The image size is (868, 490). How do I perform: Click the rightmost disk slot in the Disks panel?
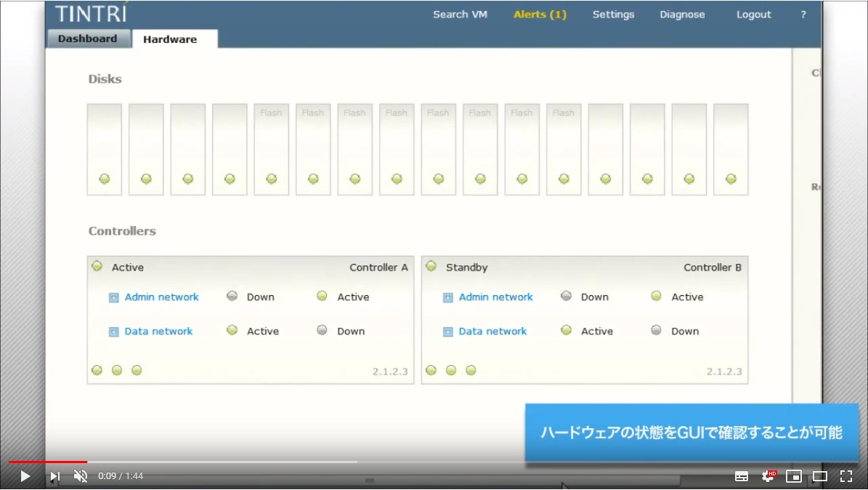coord(731,149)
